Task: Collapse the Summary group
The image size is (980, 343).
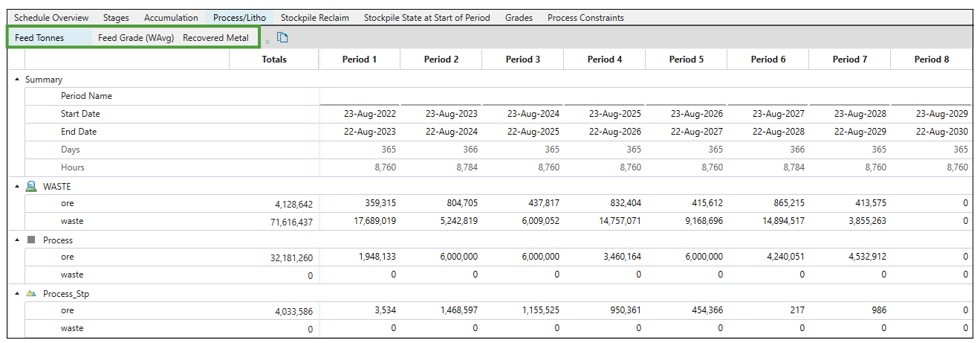Action: [18, 80]
